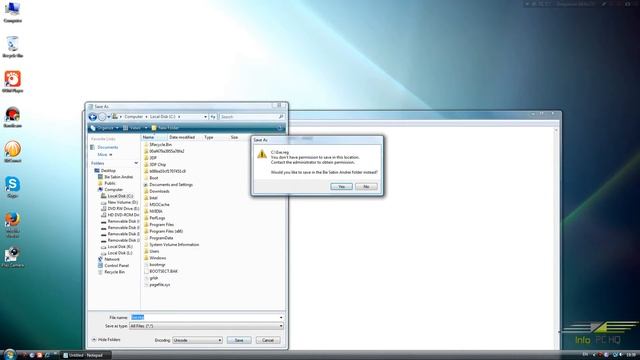Select the Downloads folder in file list
This screenshot has height=360, width=640.
(156, 191)
